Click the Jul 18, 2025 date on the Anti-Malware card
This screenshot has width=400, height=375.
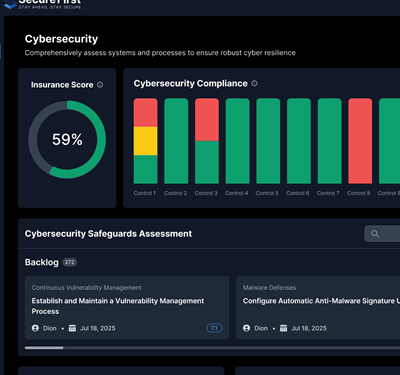tap(309, 328)
